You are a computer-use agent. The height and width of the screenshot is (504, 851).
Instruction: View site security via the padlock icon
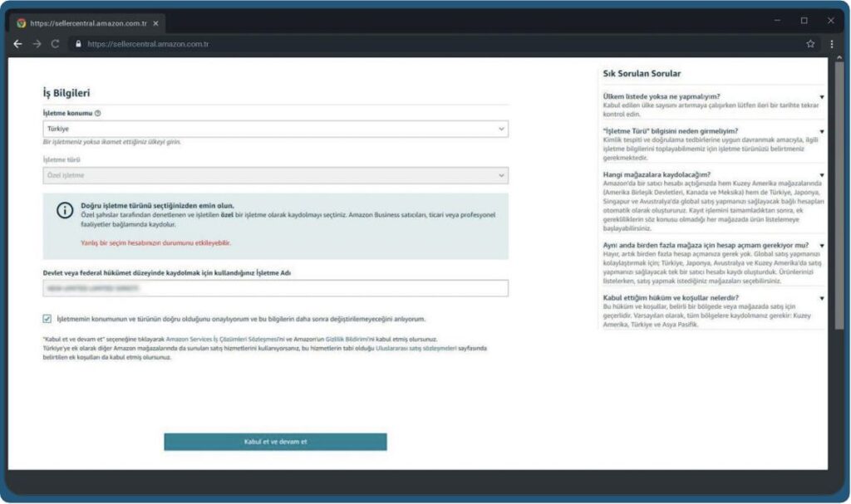(x=78, y=44)
